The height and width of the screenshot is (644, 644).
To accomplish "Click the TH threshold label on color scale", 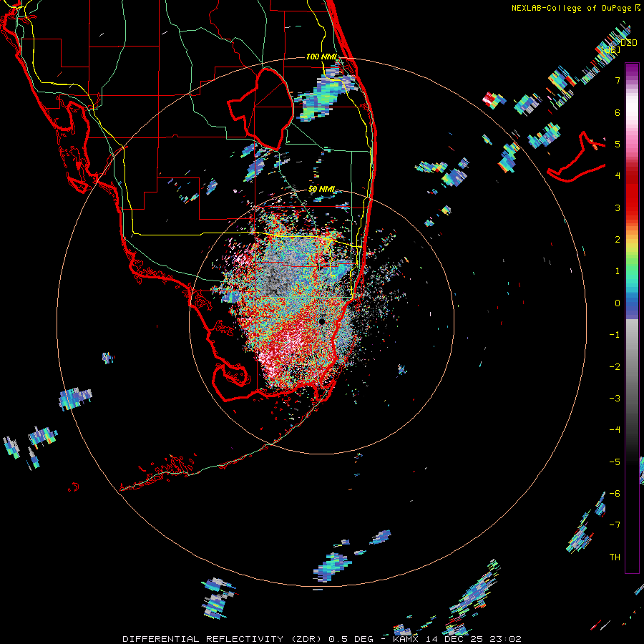I will [615, 557].
